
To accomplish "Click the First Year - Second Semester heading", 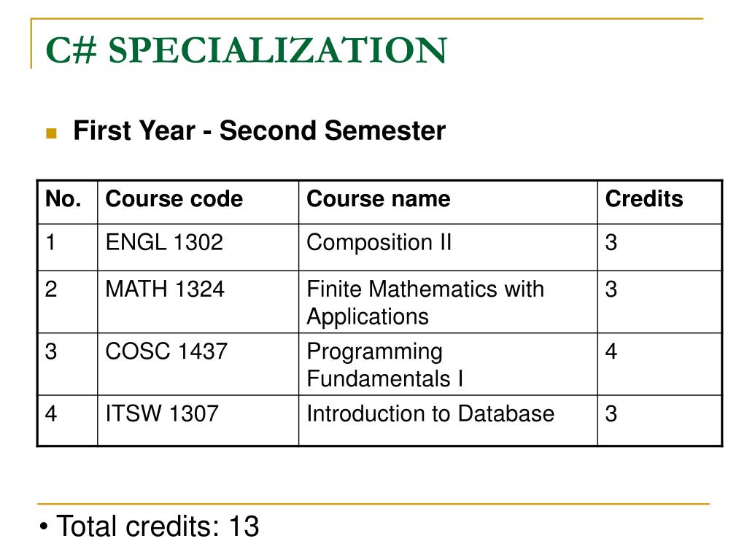I will [259, 131].
